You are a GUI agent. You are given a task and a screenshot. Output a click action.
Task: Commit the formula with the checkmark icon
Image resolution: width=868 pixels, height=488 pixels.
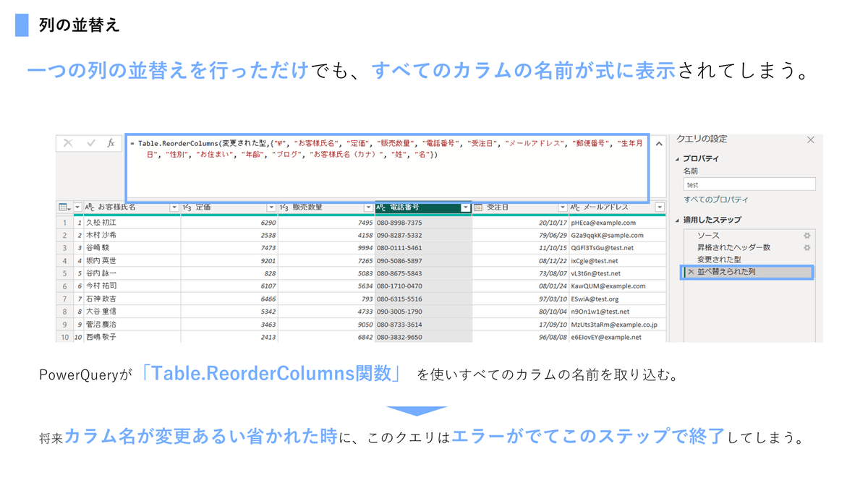click(90, 143)
